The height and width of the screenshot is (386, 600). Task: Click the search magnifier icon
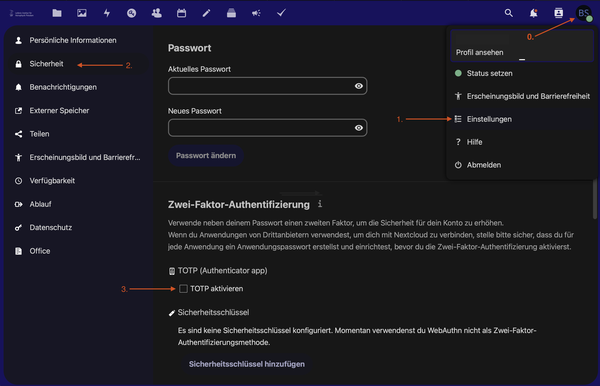pyautogui.click(x=509, y=13)
